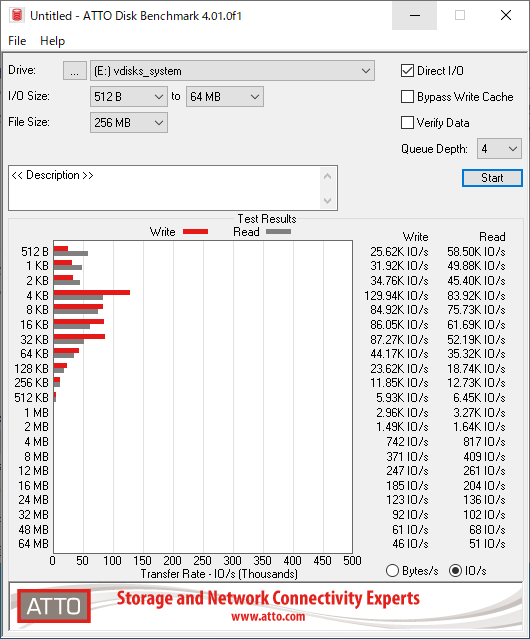The image size is (530, 639).
Task: Select the IO/s radio button
Action: pos(455,571)
